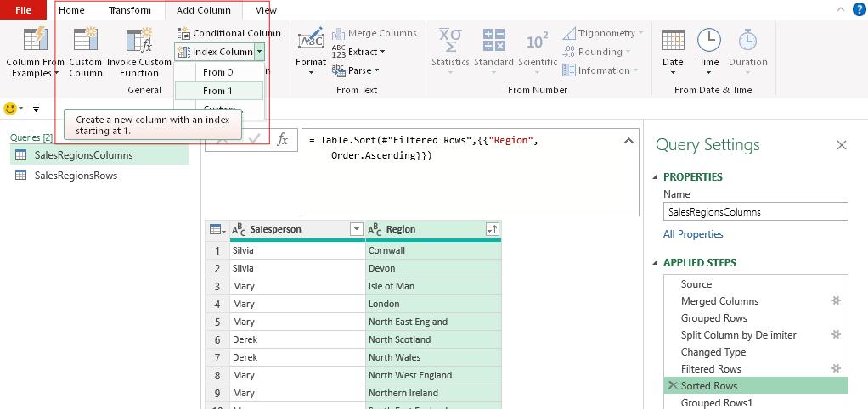
Task: Open settings gear for Filtered Rows step
Action: (837, 368)
